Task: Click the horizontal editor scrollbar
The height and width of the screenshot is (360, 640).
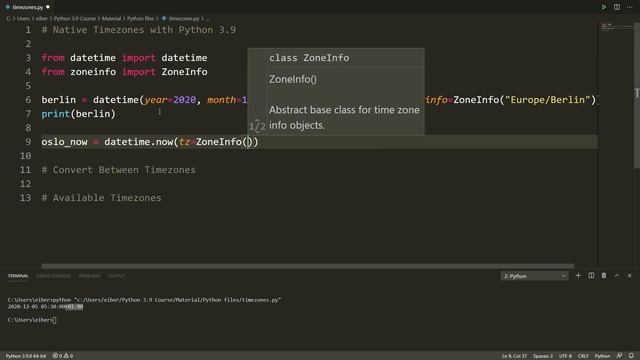Action: (x=307, y=266)
